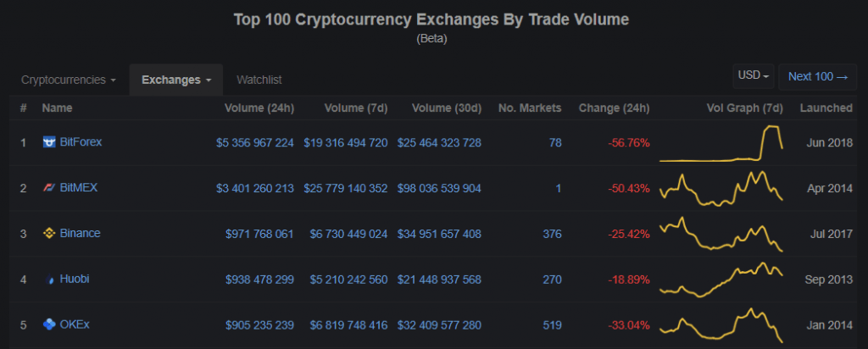Click the BitMEX 7d volume graph
This screenshot has height=349, width=868.
click(x=721, y=188)
